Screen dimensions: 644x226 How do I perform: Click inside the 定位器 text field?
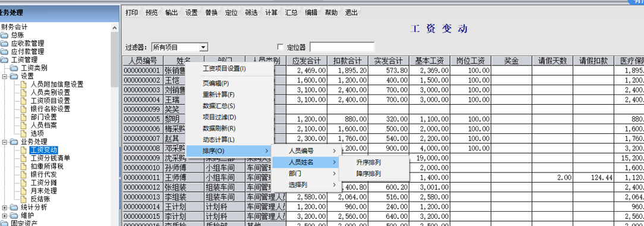[x=342, y=47]
